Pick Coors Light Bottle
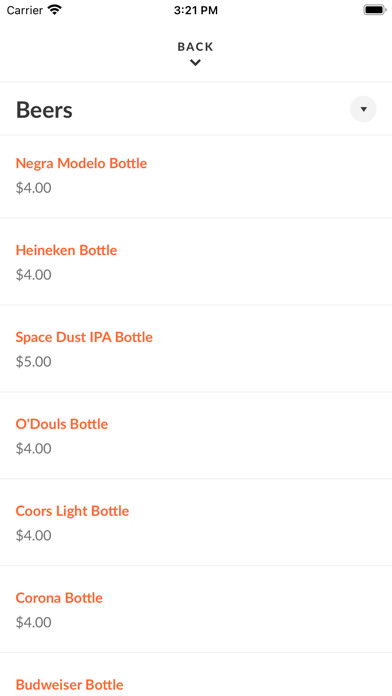 click(x=72, y=511)
